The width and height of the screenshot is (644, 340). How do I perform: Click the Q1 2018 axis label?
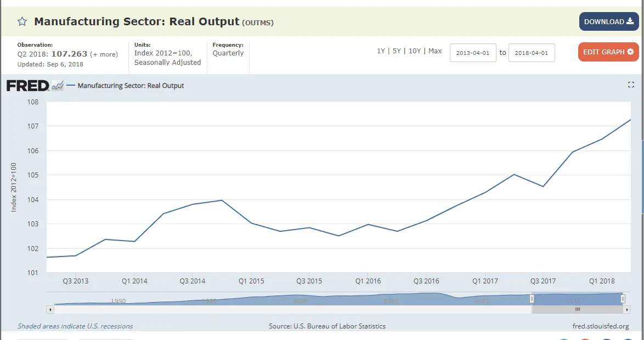point(602,281)
